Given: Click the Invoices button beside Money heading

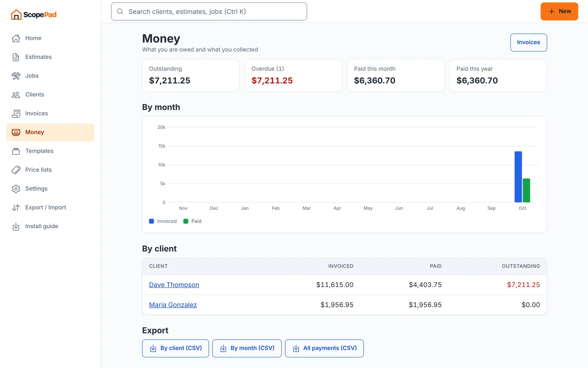Looking at the screenshot, I should (528, 42).
